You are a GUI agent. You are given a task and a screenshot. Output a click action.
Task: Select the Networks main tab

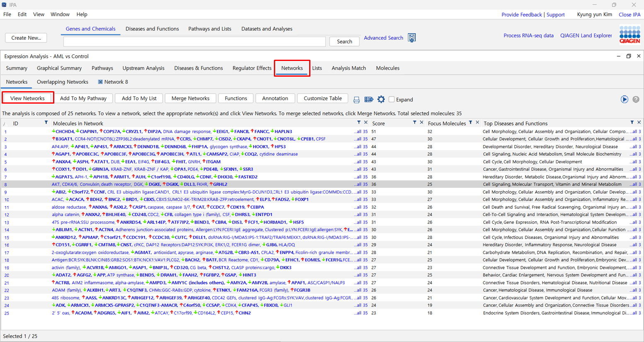coord(292,68)
